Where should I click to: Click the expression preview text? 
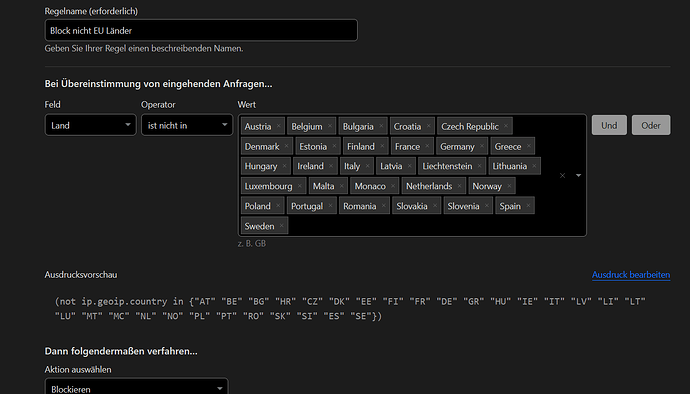tap(350, 309)
